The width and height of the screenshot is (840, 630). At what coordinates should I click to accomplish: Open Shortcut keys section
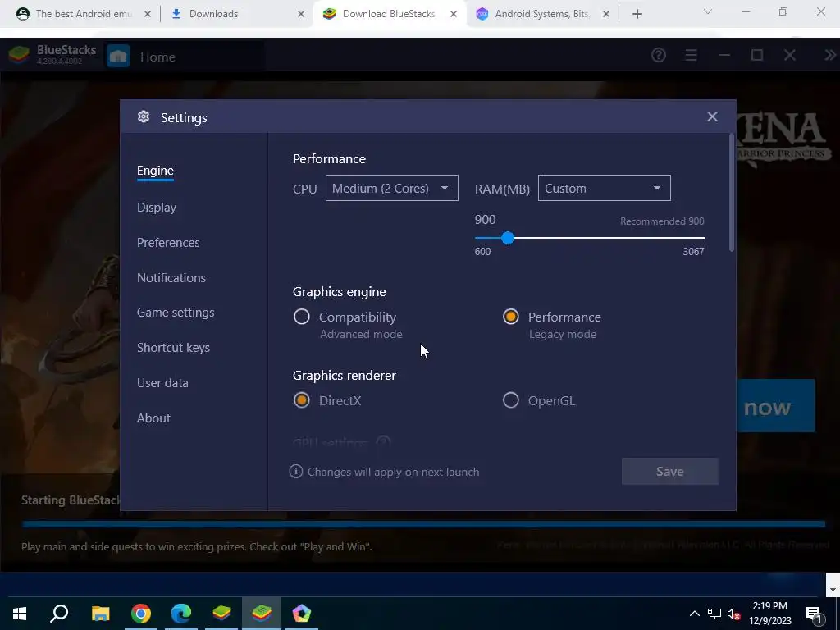173,348
